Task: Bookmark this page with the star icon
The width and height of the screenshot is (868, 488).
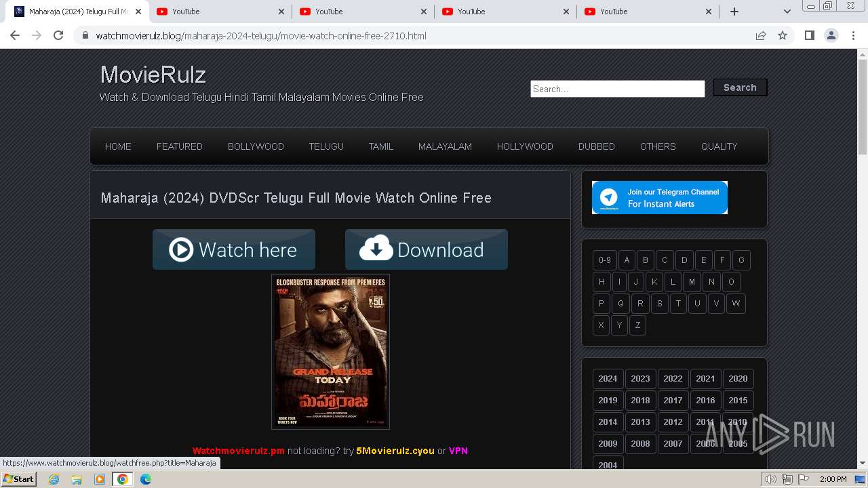Action: click(783, 35)
